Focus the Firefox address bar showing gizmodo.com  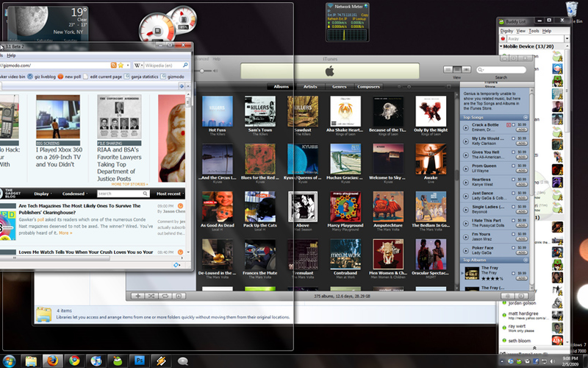click(x=54, y=66)
